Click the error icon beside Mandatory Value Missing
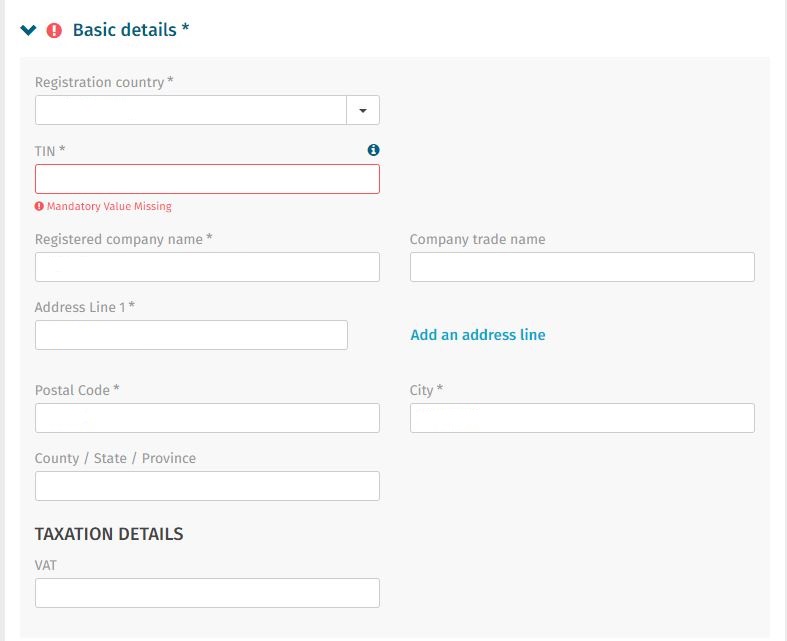Viewport: 787px width, 641px height. tap(39, 206)
